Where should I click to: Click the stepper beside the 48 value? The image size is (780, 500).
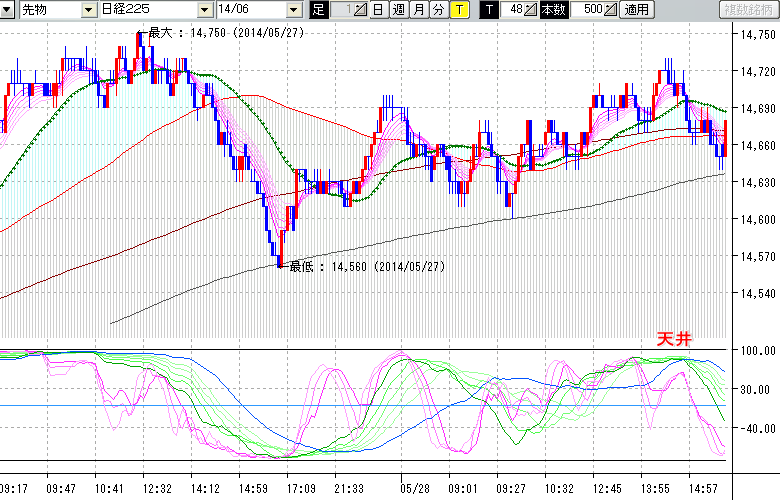click(x=532, y=10)
